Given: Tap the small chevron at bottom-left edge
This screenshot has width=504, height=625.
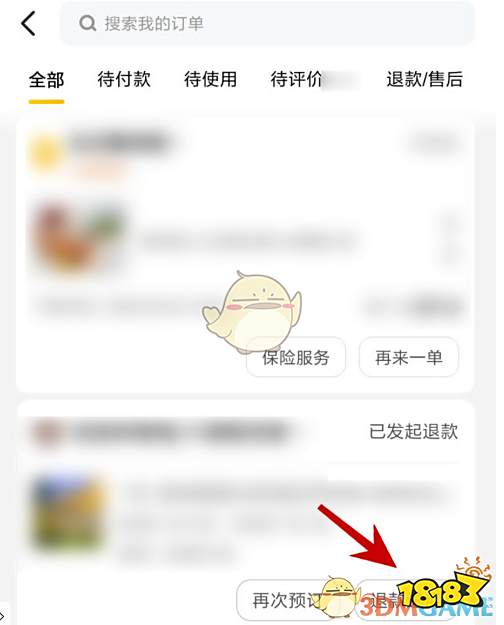Looking at the screenshot, I should click(x=2, y=617).
